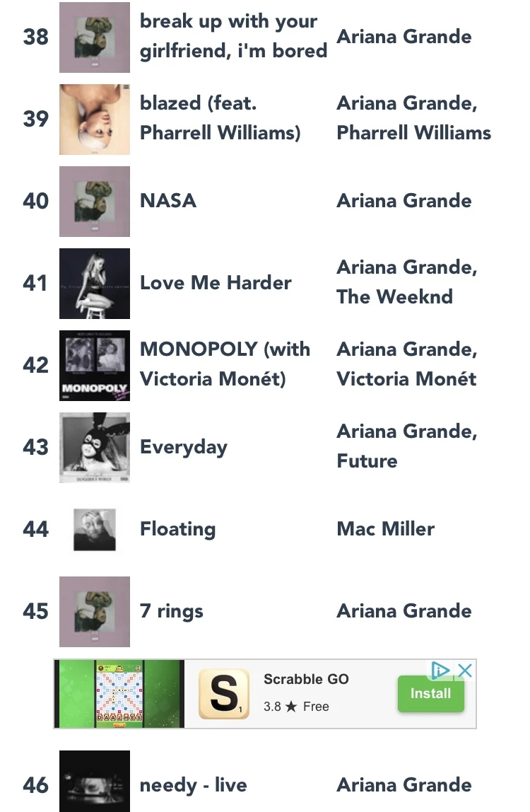Select the 7 rings song title

pos(172,611)
